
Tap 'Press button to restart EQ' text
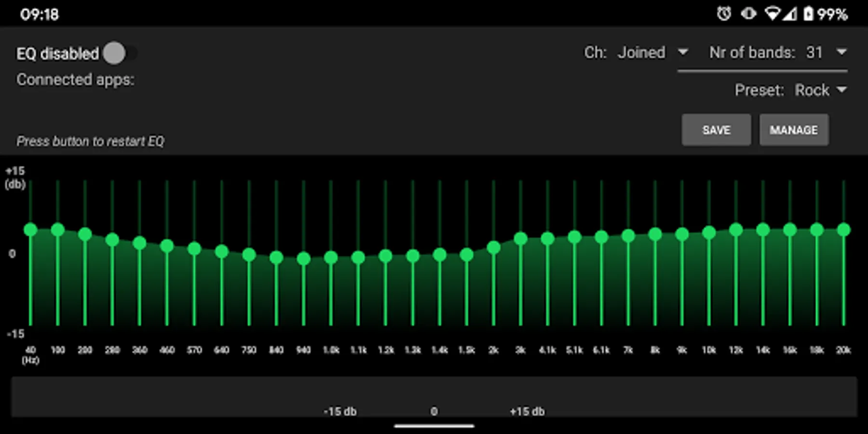click(x=91, y=141)
